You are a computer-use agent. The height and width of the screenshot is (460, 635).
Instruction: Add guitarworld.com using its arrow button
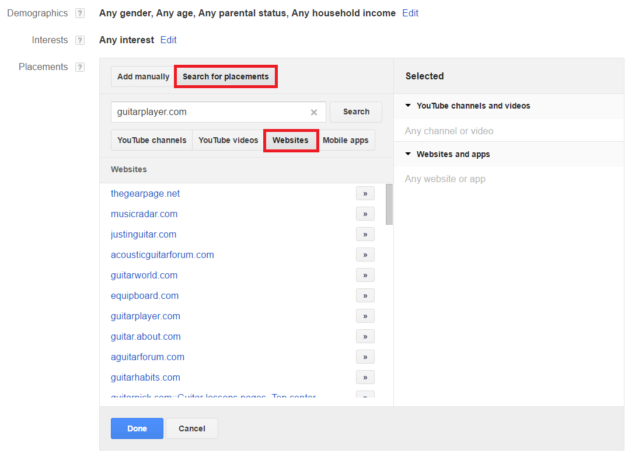(x=365, y=275)
